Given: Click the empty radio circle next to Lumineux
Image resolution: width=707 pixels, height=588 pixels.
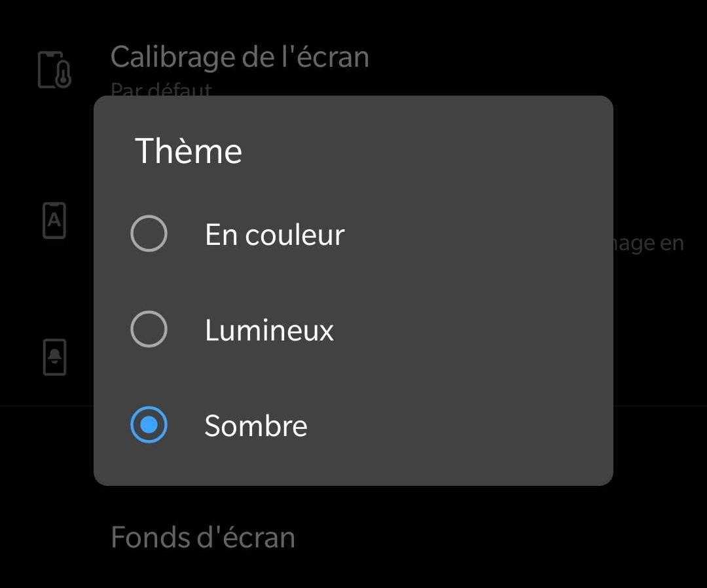Looking at the screenshot, I should tap(149, 329).
